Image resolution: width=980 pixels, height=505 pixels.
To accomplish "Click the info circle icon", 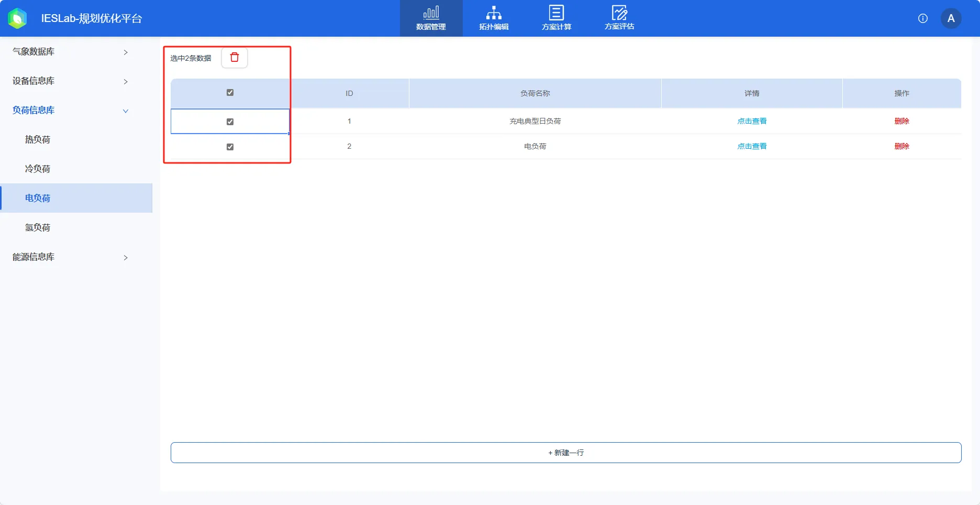I will tap(923, 18).
